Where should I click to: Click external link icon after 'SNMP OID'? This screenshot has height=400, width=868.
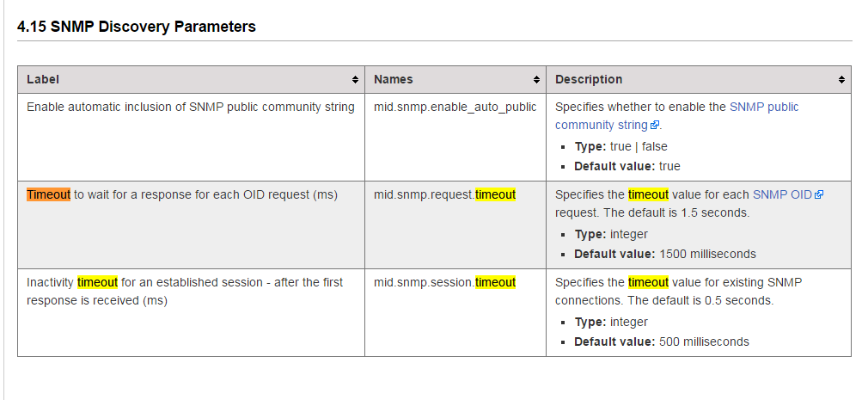[819, 195]
